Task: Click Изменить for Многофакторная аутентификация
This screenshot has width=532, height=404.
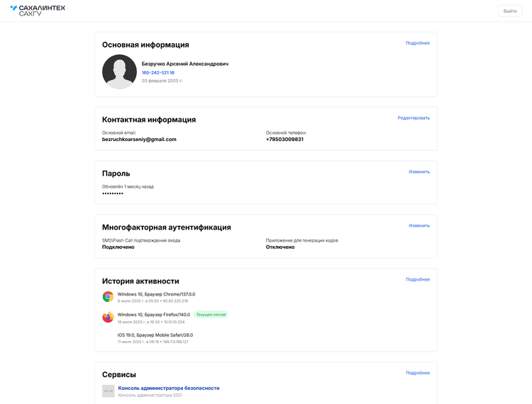Action: [419, 225]
